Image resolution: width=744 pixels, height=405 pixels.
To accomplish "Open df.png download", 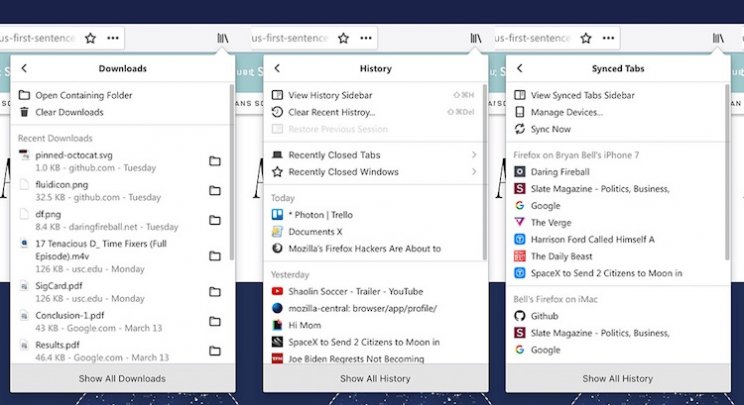I will click(98, 220).
